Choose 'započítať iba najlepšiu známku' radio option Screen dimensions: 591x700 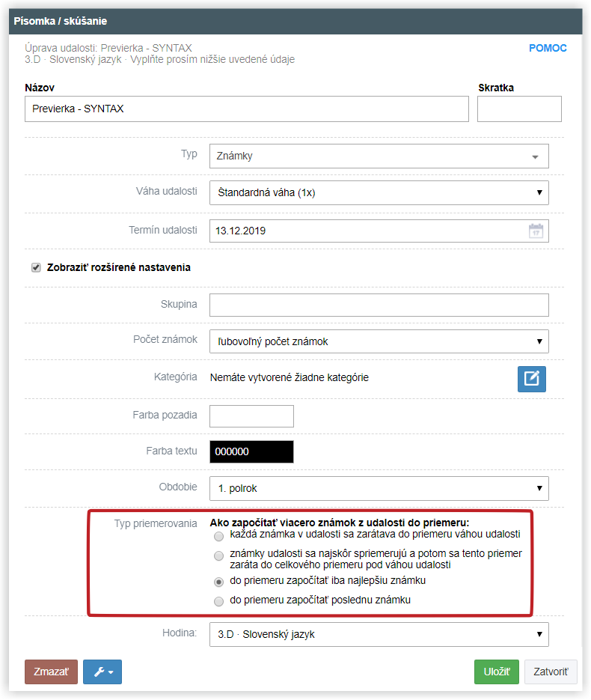coord(218,582)
